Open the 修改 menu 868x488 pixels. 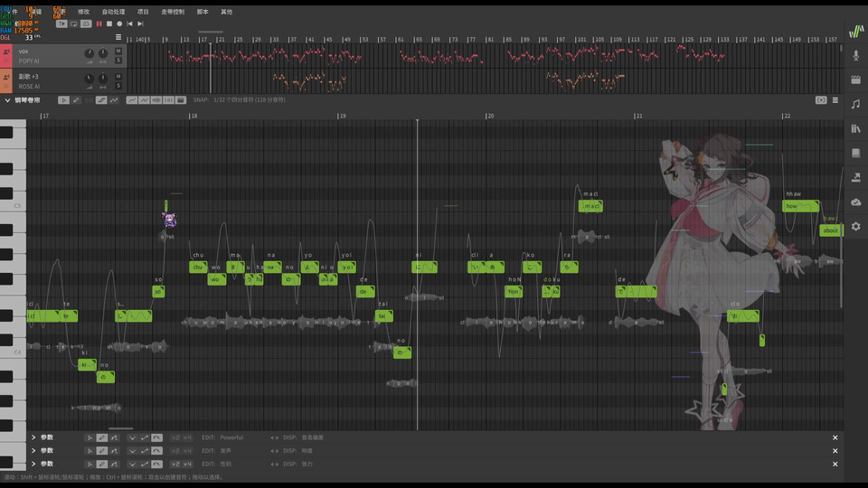point(83,12)
